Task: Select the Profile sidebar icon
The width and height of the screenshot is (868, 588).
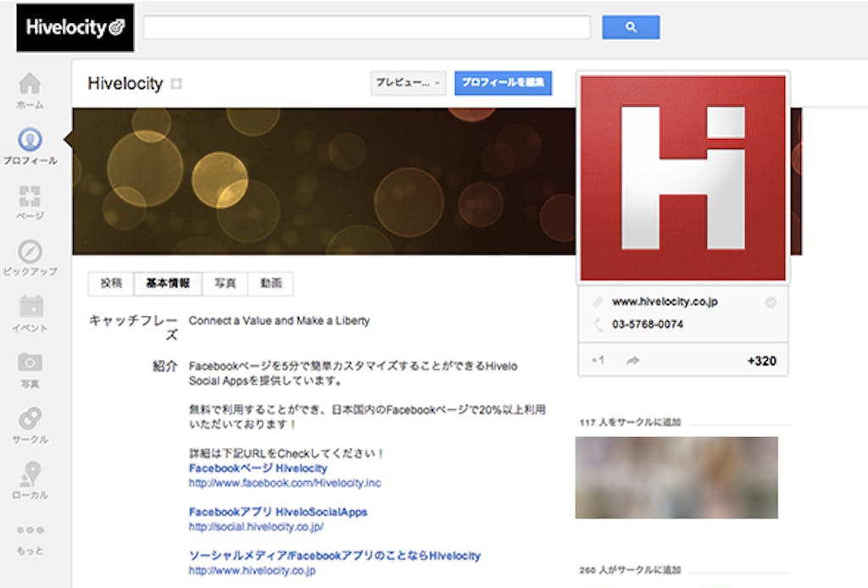Action: click(x=30, y=140)
